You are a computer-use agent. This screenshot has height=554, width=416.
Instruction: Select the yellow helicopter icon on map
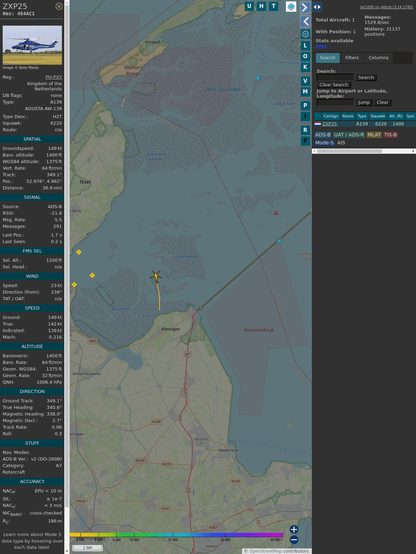pyautogui.click(x=156, y=276)
